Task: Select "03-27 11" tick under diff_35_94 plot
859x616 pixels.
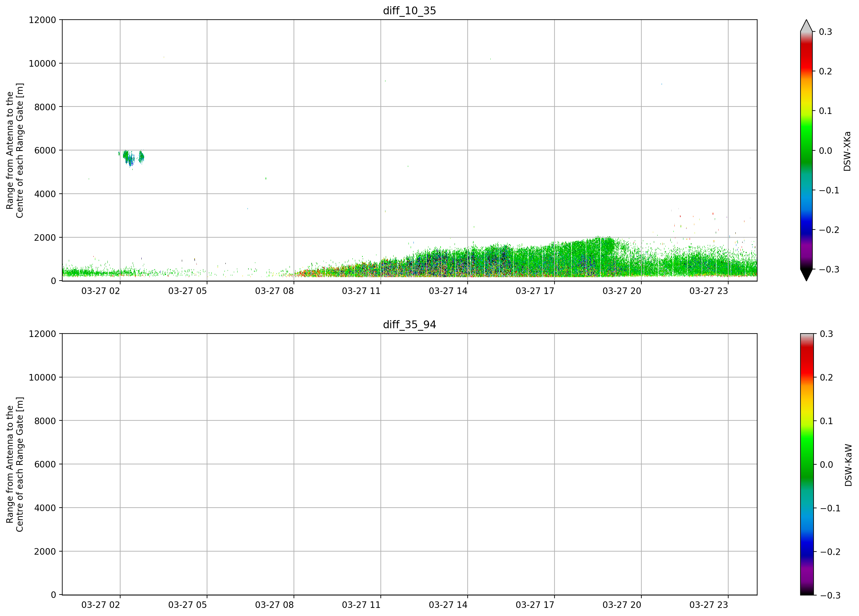Action: (x=361, y=605)
